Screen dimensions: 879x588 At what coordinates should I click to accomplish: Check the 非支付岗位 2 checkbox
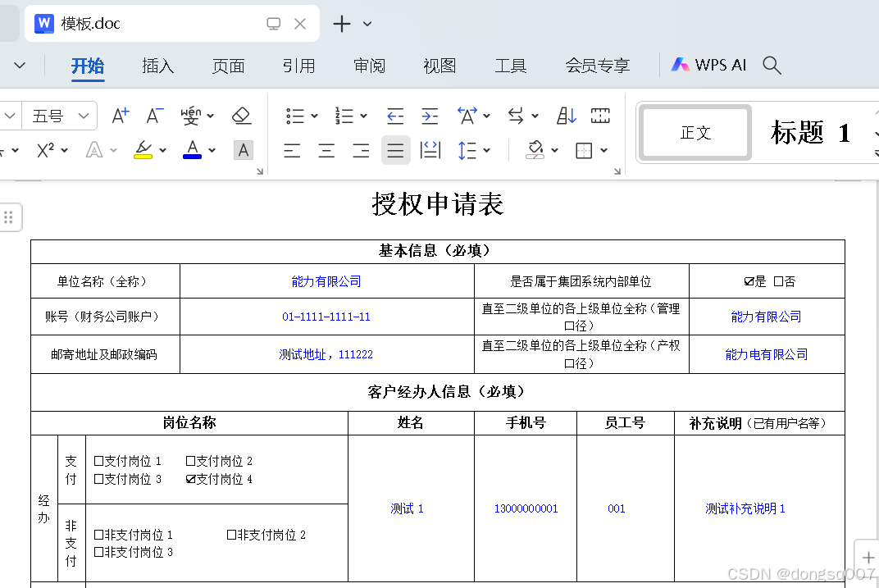coord(231,534)
